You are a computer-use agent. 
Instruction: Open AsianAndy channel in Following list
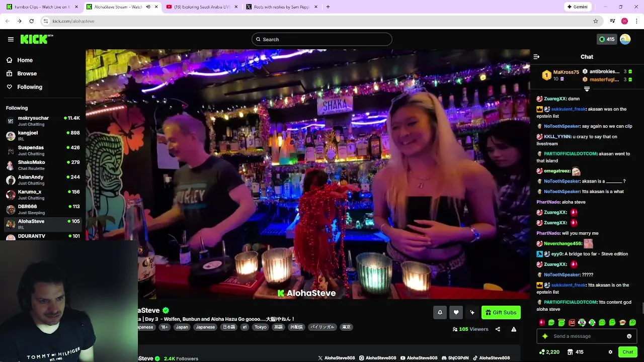(43, 180)
